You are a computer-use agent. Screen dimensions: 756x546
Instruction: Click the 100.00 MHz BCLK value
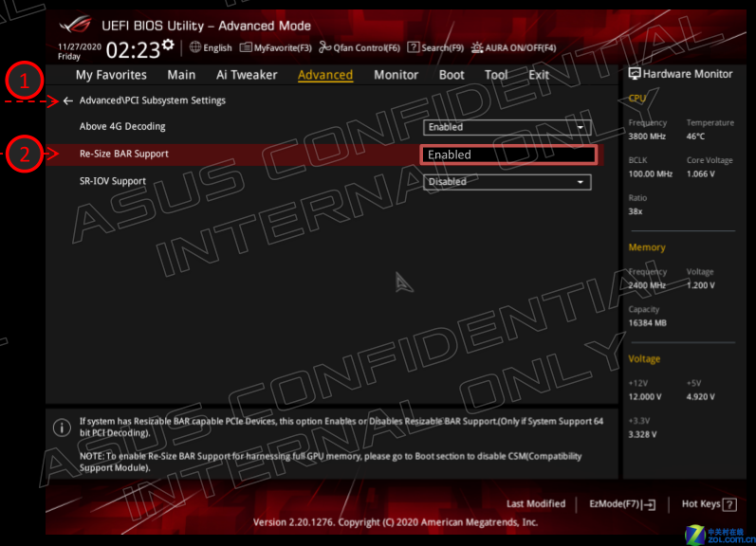[651, 174]
